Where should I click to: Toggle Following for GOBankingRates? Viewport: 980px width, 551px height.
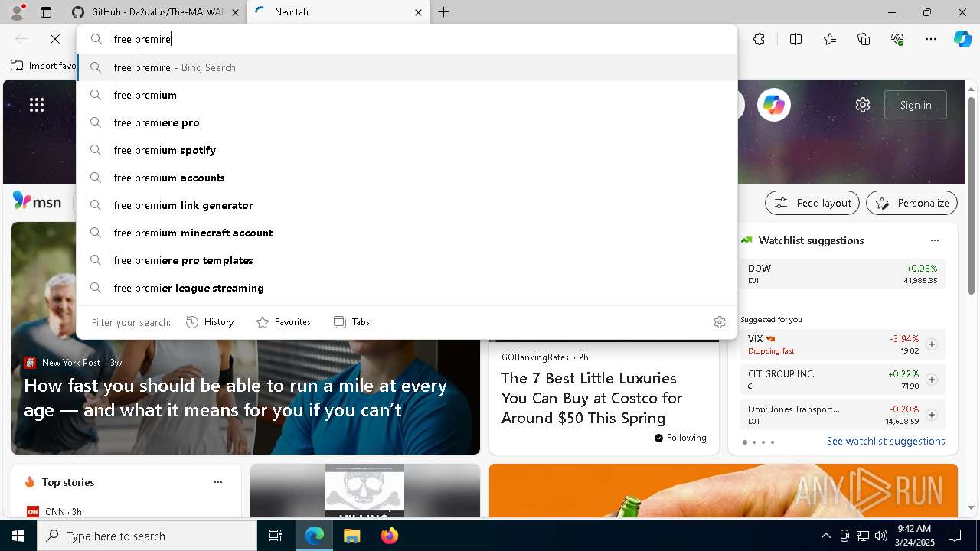click(681, 438)
